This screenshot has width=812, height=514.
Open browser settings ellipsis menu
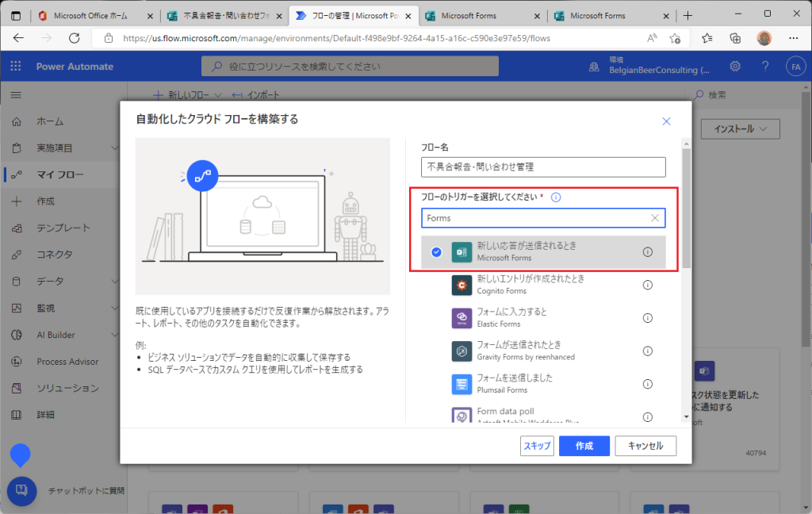pyautogui.click(x=793, y=38)
